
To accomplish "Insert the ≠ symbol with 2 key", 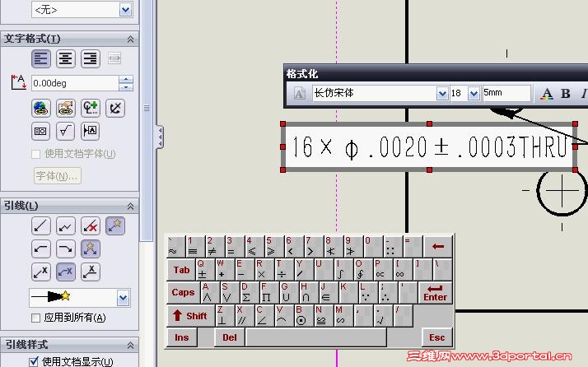I will tap(214, 246).
